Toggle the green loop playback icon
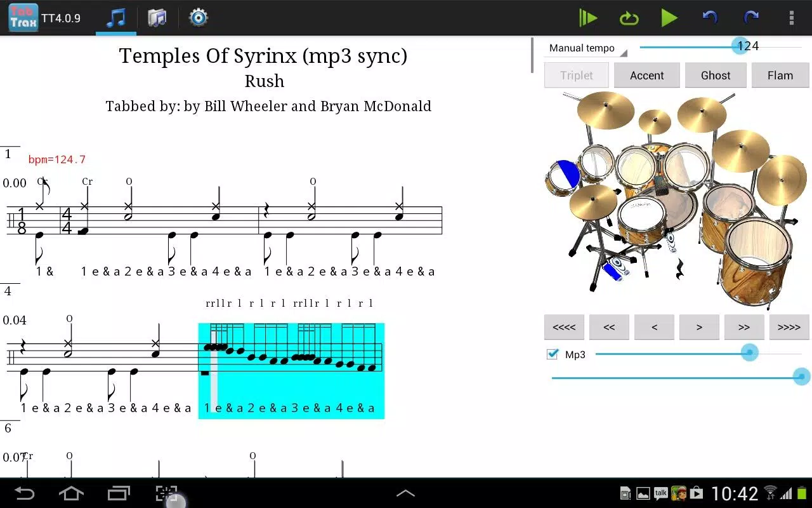The width and height of the screenshot is (812, 508). [629, 18]
